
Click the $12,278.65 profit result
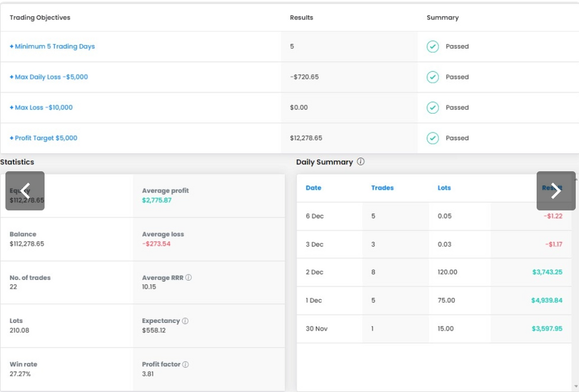(306, 138)
